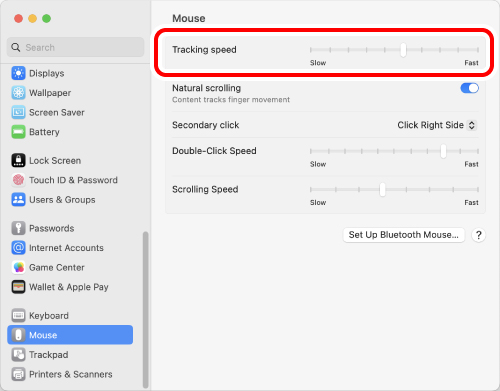Click the 'Trackpad' text label
The image size is (500, 391).
[x=49, y=355]
